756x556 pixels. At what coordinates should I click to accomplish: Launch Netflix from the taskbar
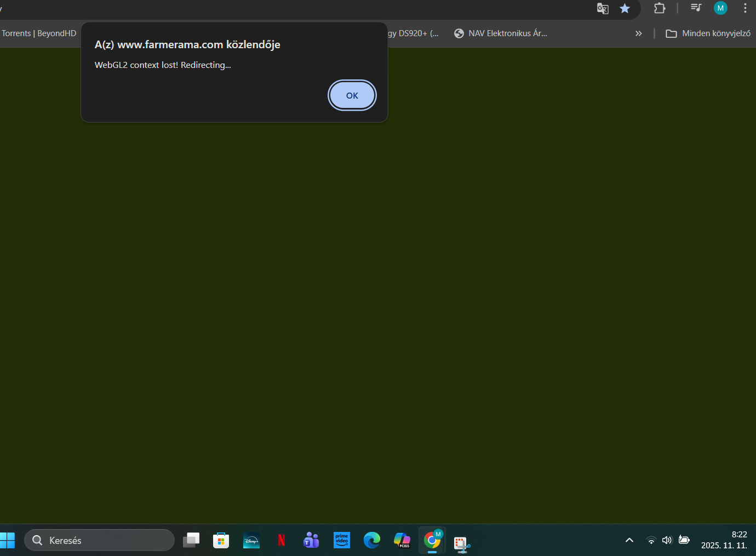tap(282, 541)
